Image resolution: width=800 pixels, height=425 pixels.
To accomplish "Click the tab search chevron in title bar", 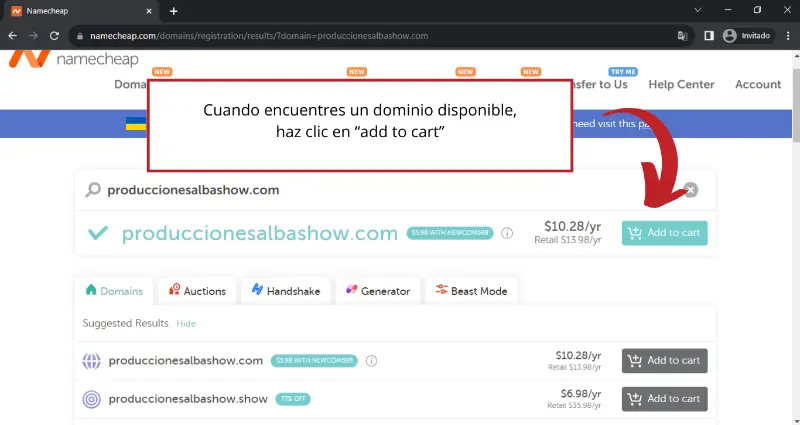I will click(x=697, y=10).
